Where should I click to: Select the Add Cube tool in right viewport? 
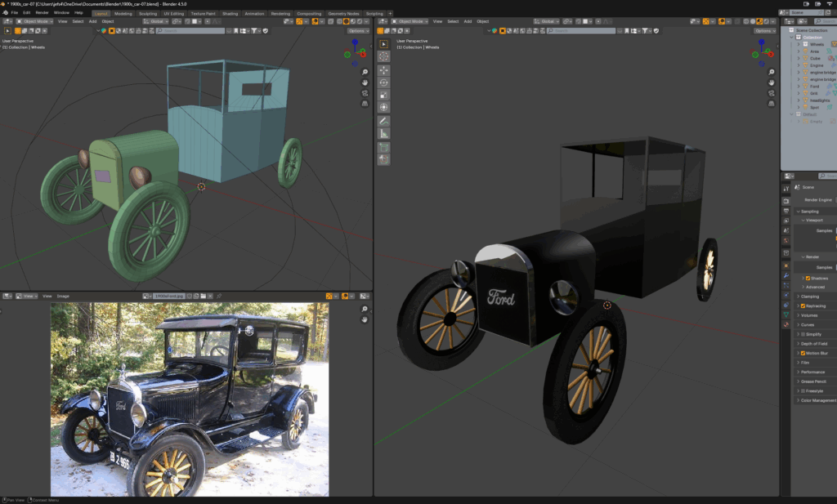click(384, 147)
